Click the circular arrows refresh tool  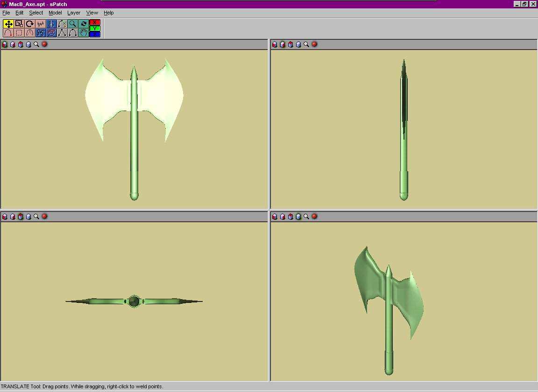click(84, 24)
